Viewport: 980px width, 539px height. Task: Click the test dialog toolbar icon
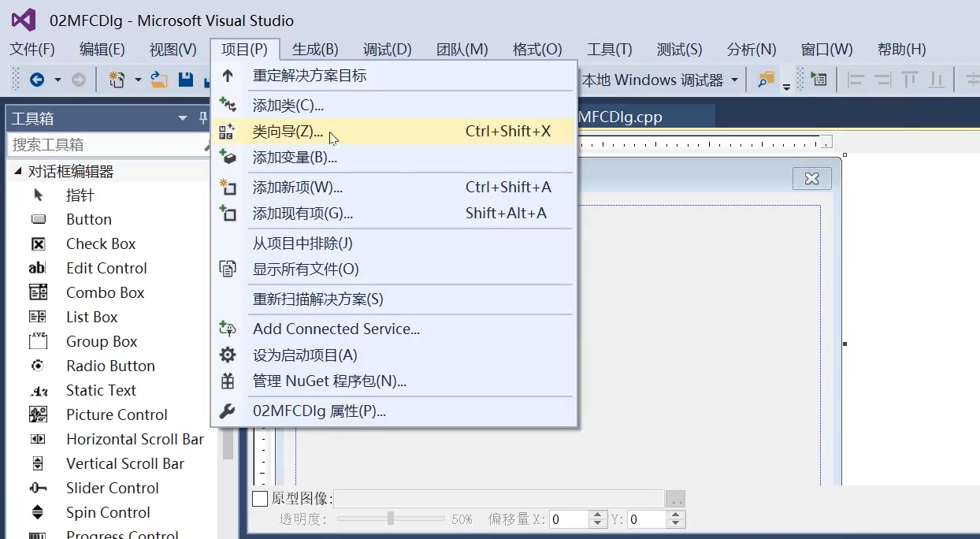(819, 80)
